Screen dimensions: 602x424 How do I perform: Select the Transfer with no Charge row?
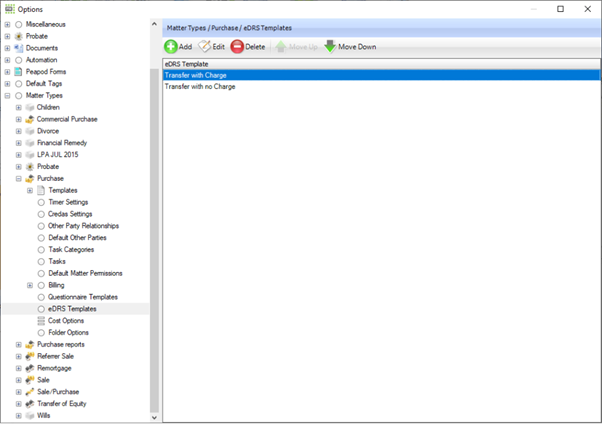point(381,86)
